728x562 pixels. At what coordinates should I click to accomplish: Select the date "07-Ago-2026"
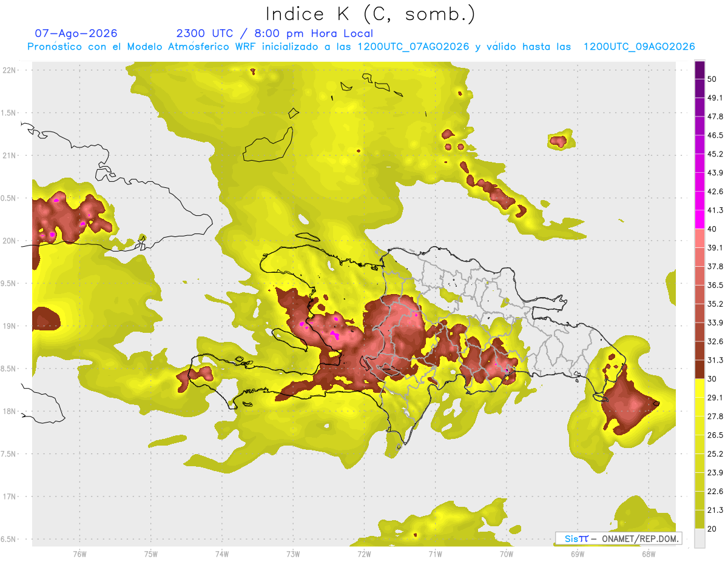(76, 33)
